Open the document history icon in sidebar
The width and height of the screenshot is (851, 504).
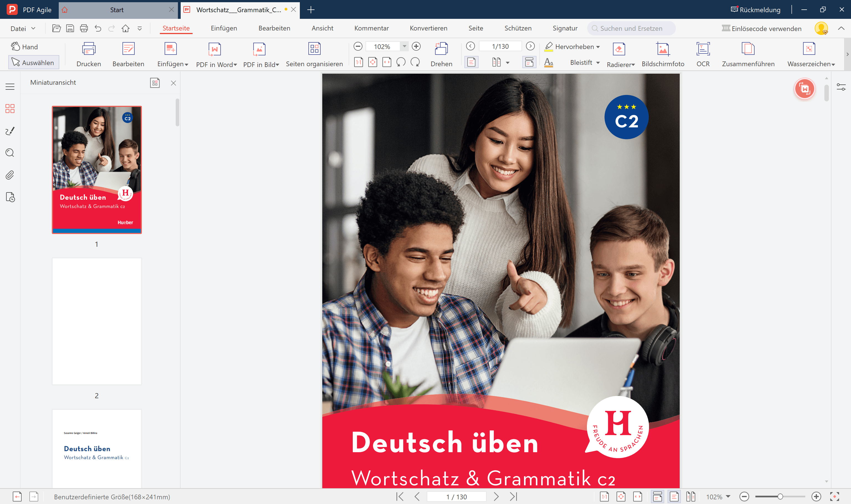(10, 197)
